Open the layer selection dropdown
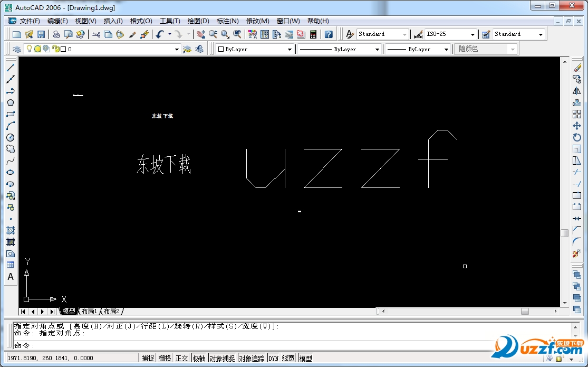 click(177, 49)
